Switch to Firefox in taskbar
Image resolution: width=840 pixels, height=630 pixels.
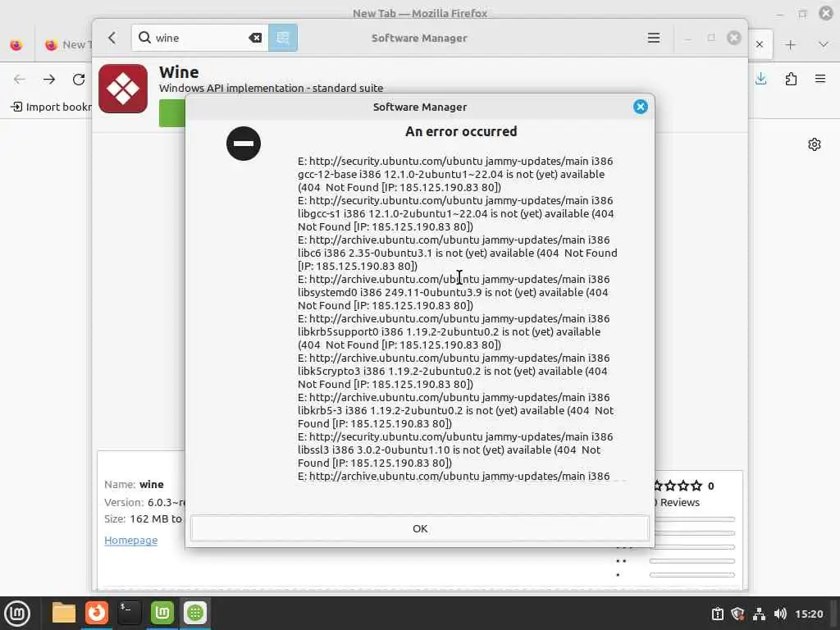97,613
